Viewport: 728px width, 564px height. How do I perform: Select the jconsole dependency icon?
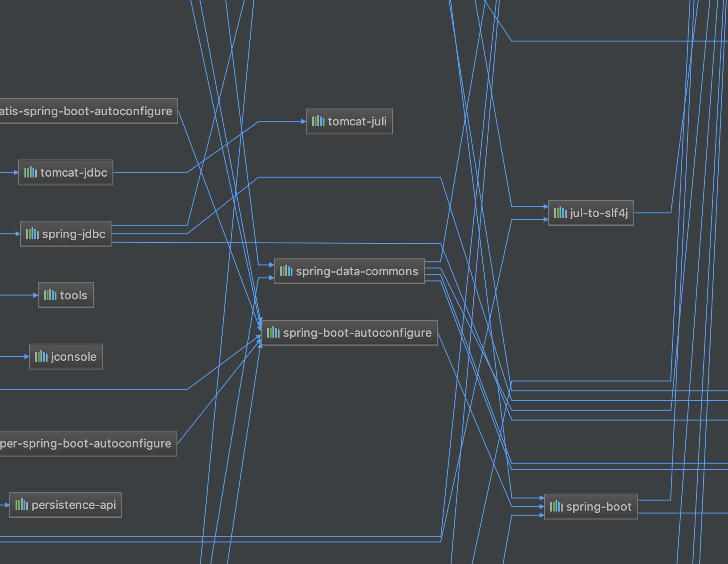(x=41, y=356)
